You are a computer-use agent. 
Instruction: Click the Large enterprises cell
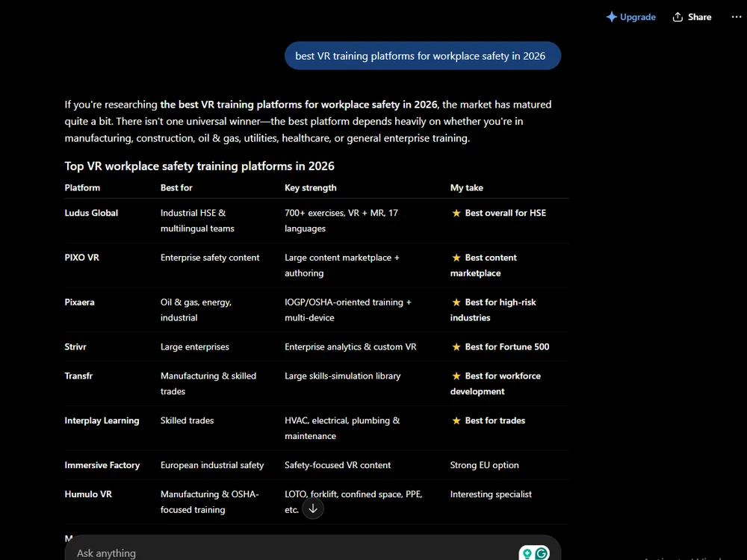[x=195, y=346]
